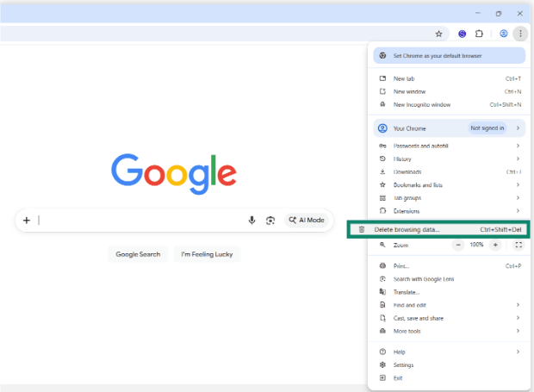Image resolution: width=534 pixels, height=392 pixels.
Task: Expand Passwords and autofill submenu
Action: tap(450, 146)
